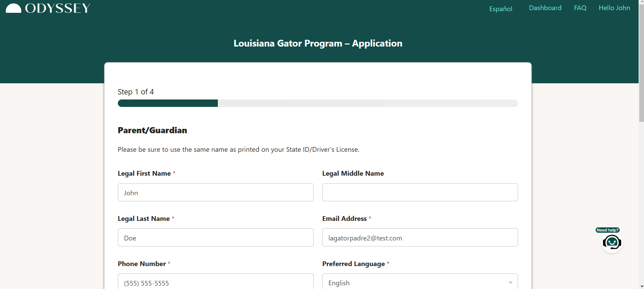Click the scrollbar down arrow

pos(641,286)
